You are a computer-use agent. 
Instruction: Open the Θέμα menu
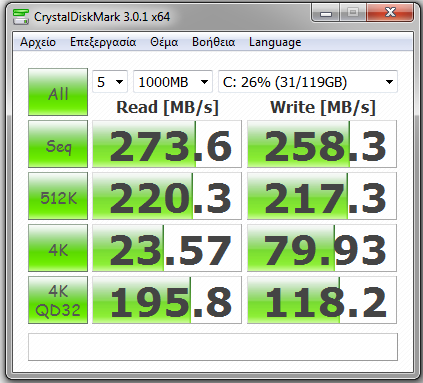pyautogui.click(x=164, y=42)
